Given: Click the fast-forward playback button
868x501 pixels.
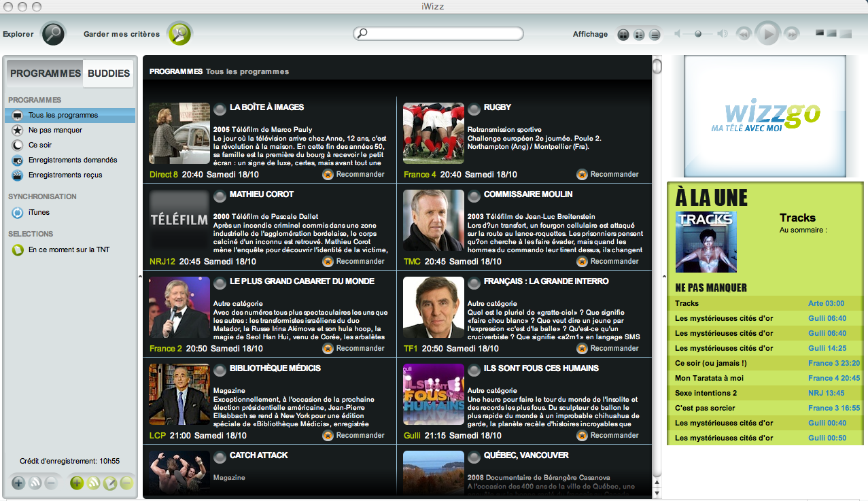Looking at the screenshot, I should click(791, 33).
